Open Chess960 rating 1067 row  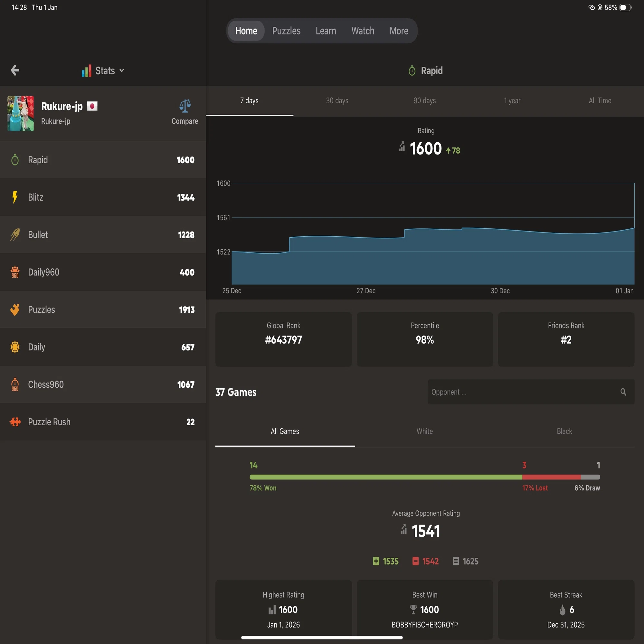pyautogui.click(x=103, y=384)
